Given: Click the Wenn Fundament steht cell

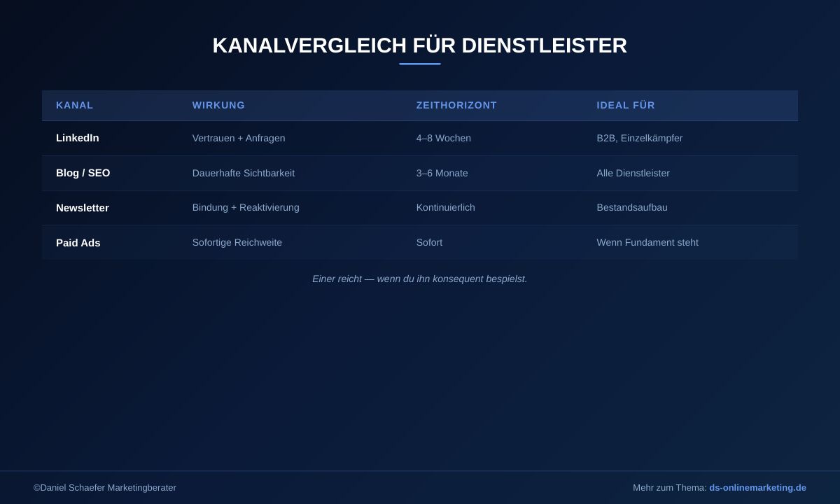Looking at the screenshot, I should [647, 242].
